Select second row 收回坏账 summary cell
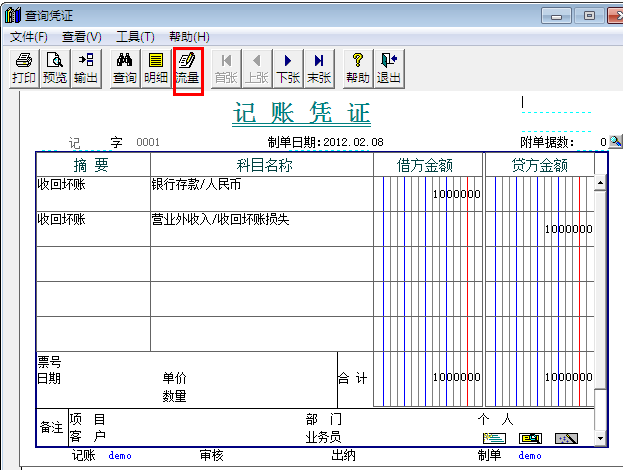 click(93, 229)
